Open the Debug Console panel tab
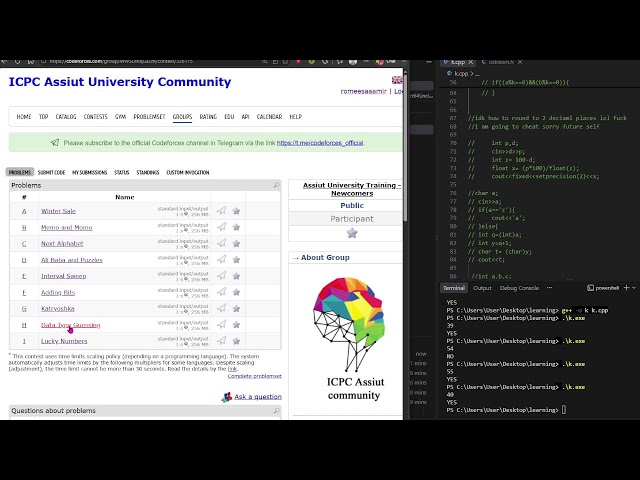This screenshot has width=640, height=480. point(519,288)
